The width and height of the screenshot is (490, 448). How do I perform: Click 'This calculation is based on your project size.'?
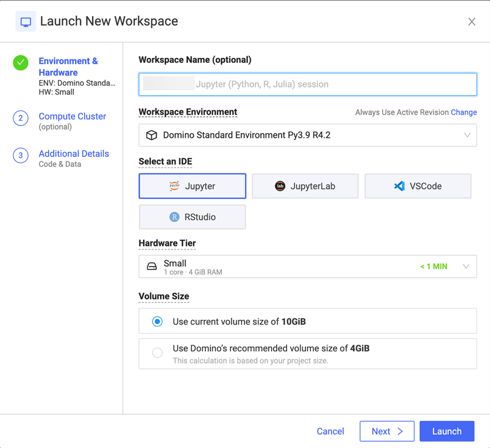point(250,360)
